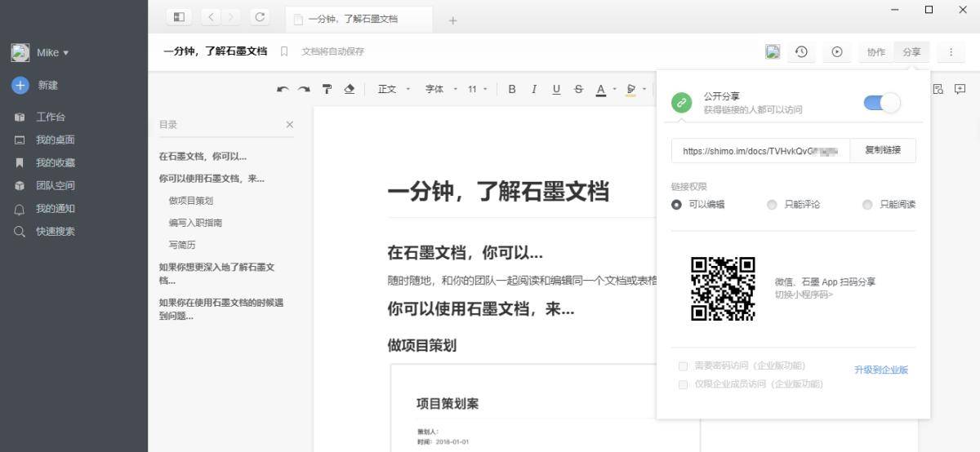Select the 可以编辑 permission radio

pos(676,205)
